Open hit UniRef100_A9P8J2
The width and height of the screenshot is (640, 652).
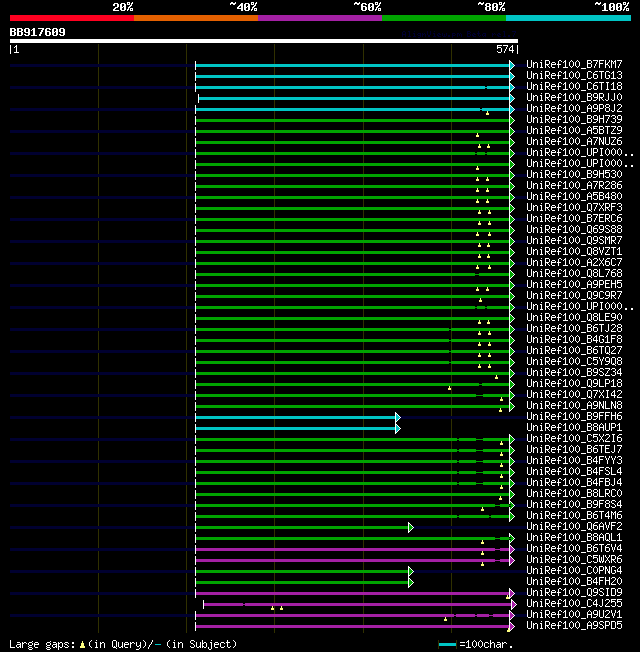[574, 109]
